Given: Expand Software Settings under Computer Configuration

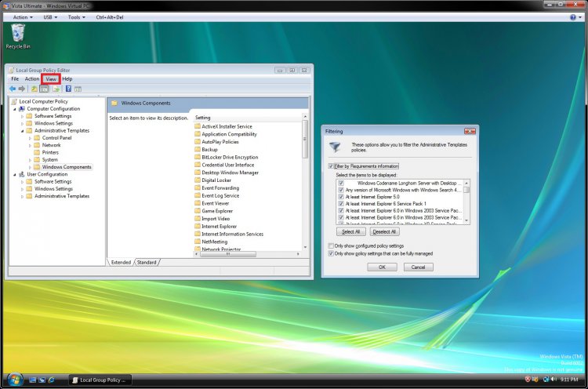Looking at the screenshot, I should point(22,116).
